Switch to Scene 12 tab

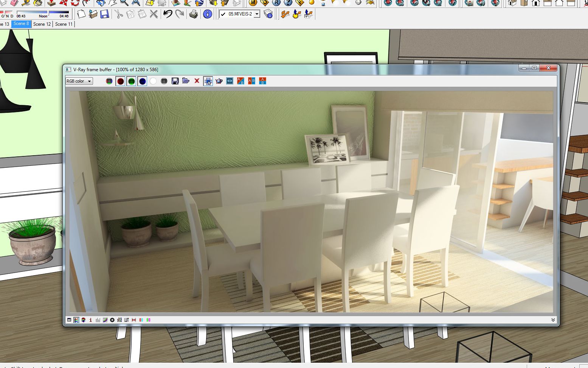42,24
